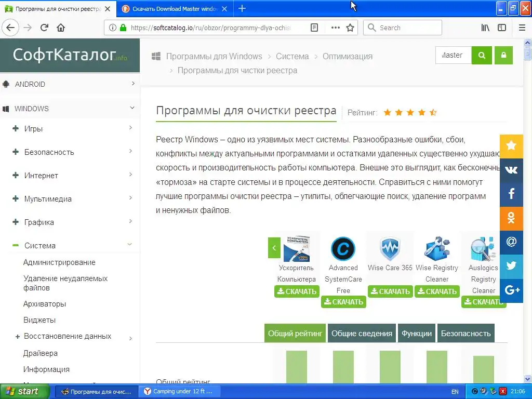Switch to Общие сведения tab
The width and height of the screenshot is (532, 399).
click(x=362, y=334)
